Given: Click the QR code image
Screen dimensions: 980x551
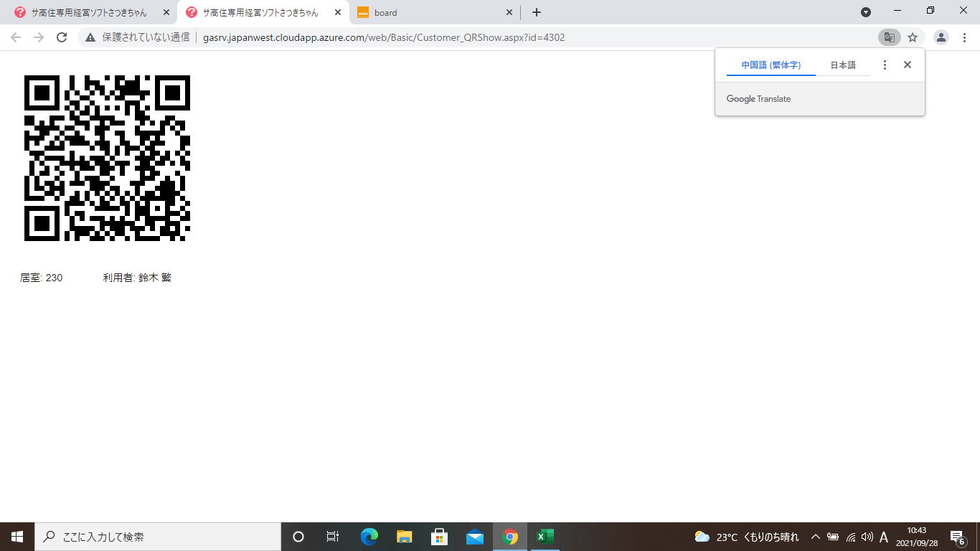Looking at the screenshot, I should tap(107, 158).
